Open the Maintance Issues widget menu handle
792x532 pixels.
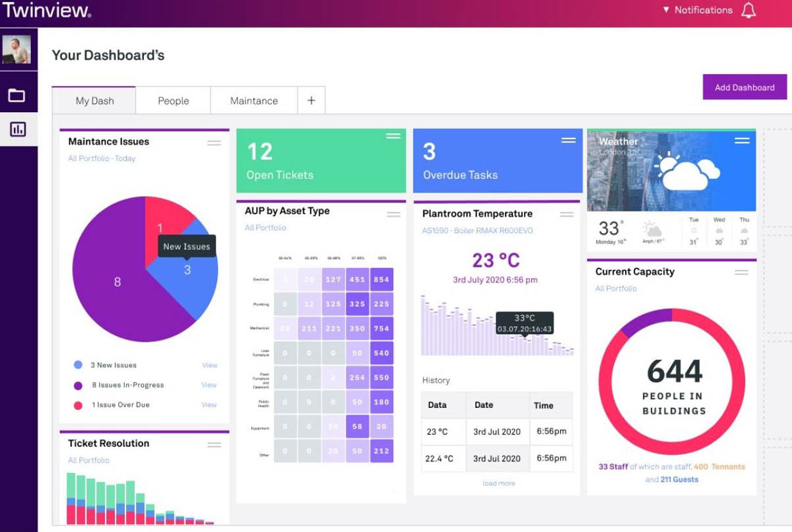point(214,143)
